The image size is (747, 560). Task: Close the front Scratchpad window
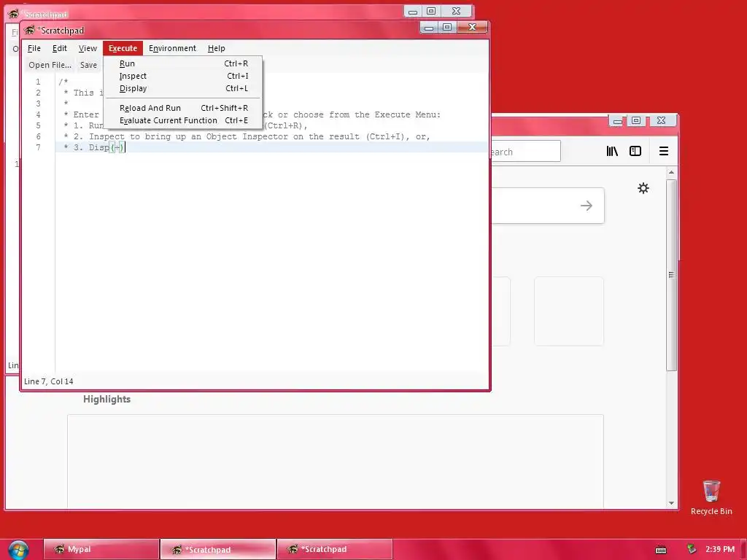pos(472,28)
